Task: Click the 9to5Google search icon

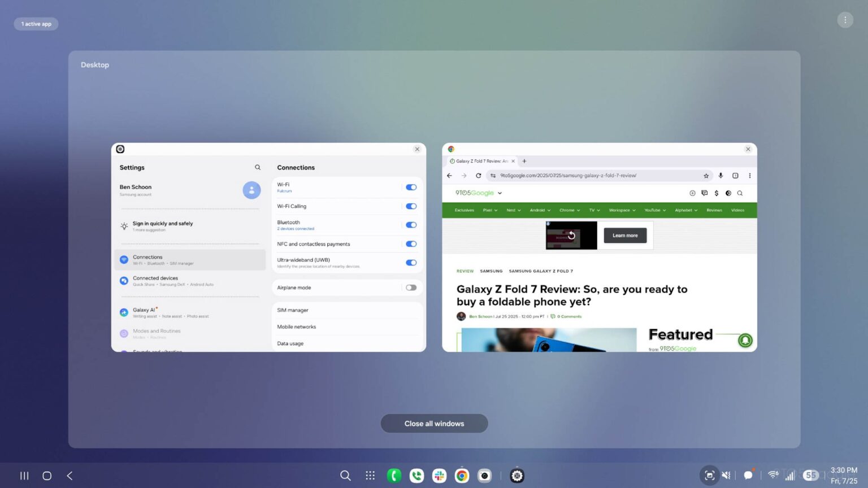Action: (x=740, y=193)
